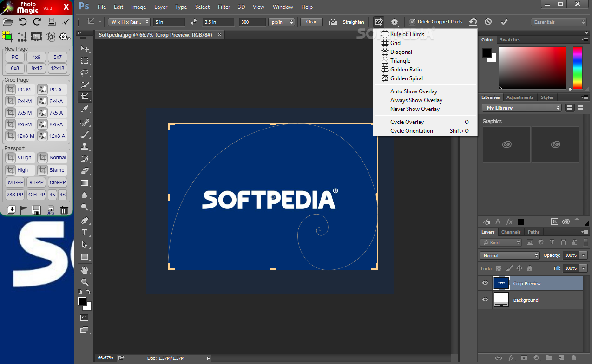The image size is (592, 364).
Task: Click the 42H-PP button
Action: click(x=36, y=195)
